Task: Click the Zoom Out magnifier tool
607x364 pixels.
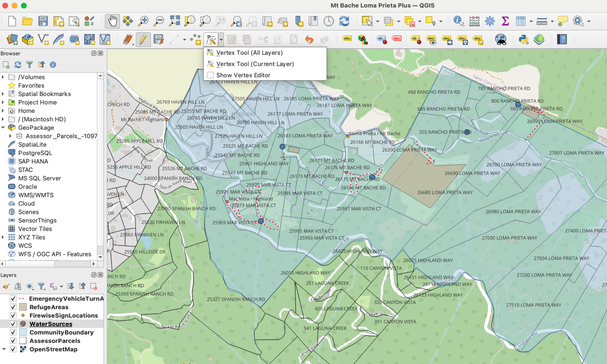Action: coord(159,21)
